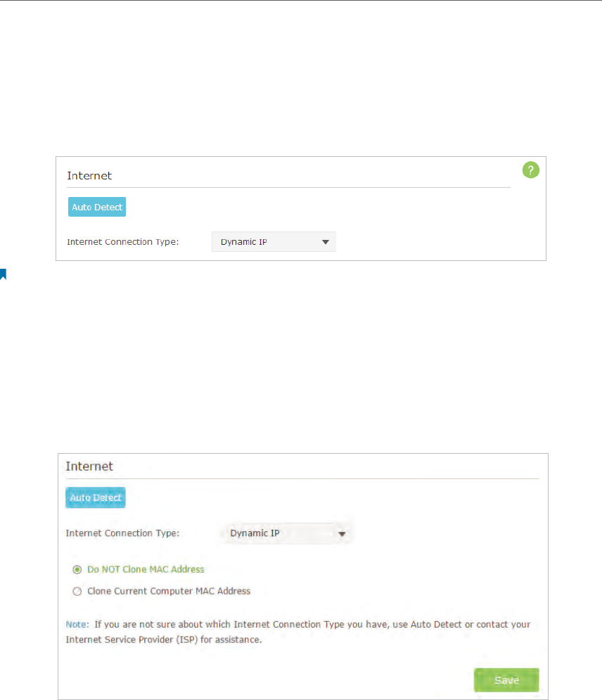This screenshot has width=602, height=700.
Task: Open the green question mark help icon
Action: point(530,170)
